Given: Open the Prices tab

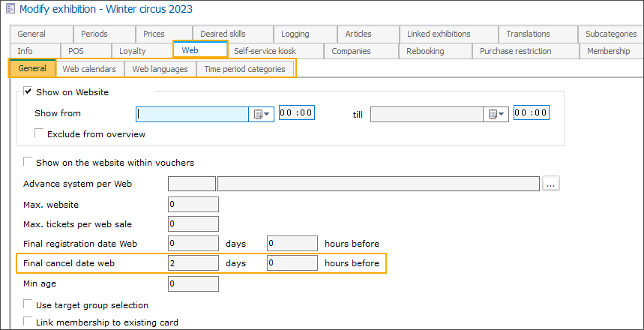Looking at the screenshot, I should click(163, 34).
